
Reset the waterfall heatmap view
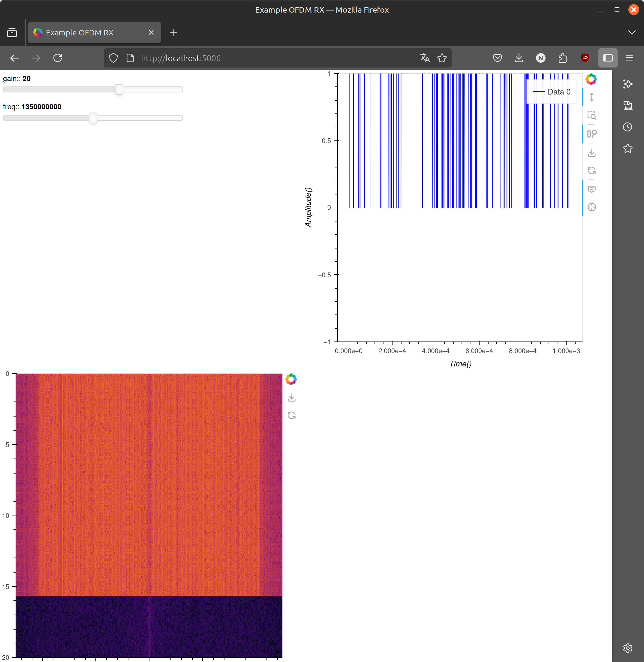click(292, 415)
